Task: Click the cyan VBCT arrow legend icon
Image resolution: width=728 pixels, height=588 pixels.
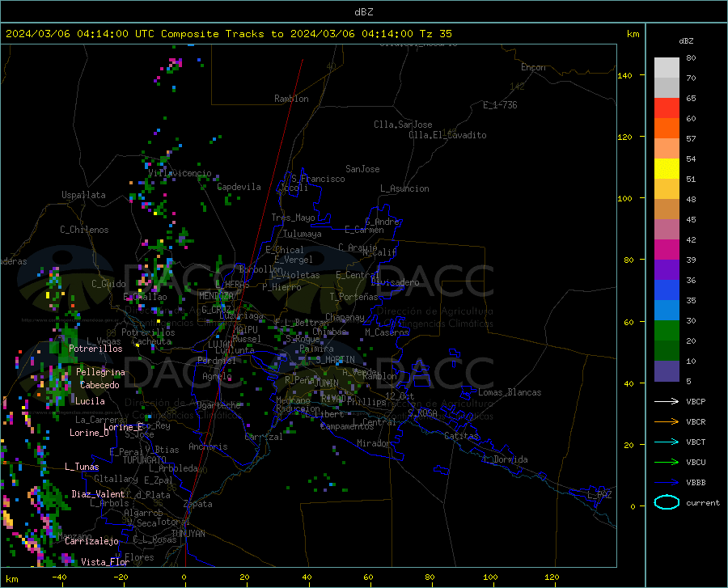Action: [x=667, y=442]
